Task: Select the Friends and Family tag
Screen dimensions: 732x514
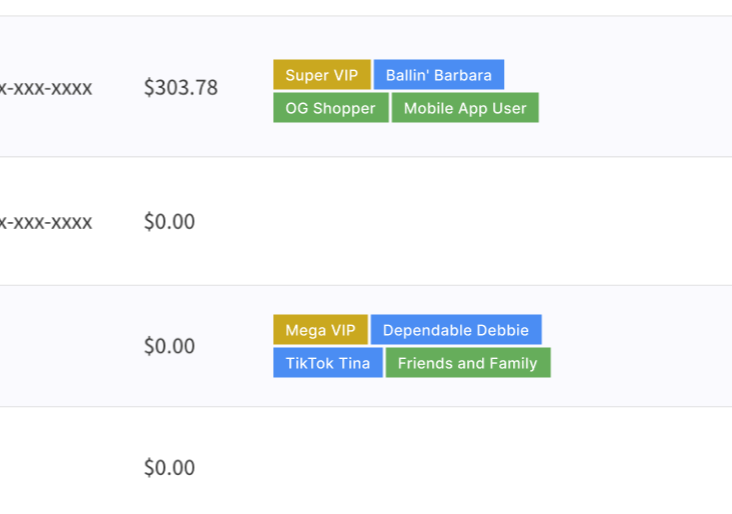Action: point(467,363)
